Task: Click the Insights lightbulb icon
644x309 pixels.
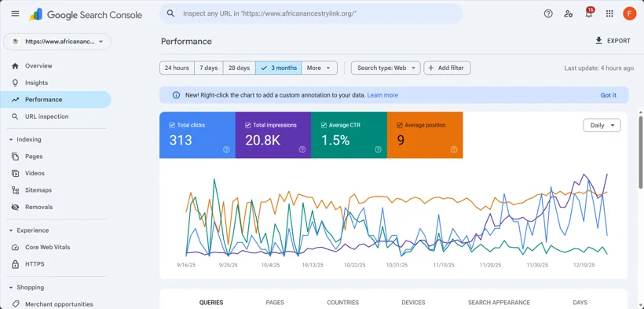Action: point(15,83)
